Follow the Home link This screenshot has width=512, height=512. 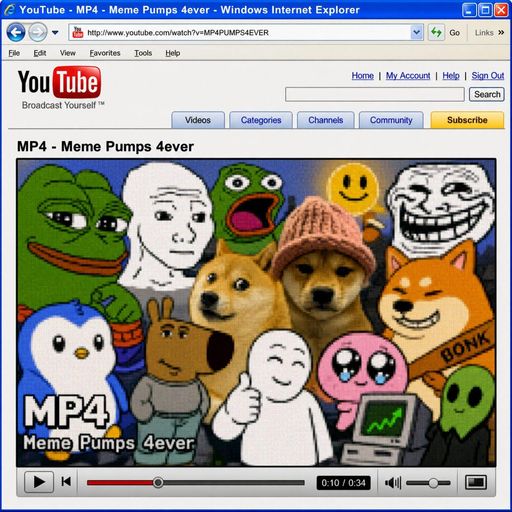tap(363, 76)
